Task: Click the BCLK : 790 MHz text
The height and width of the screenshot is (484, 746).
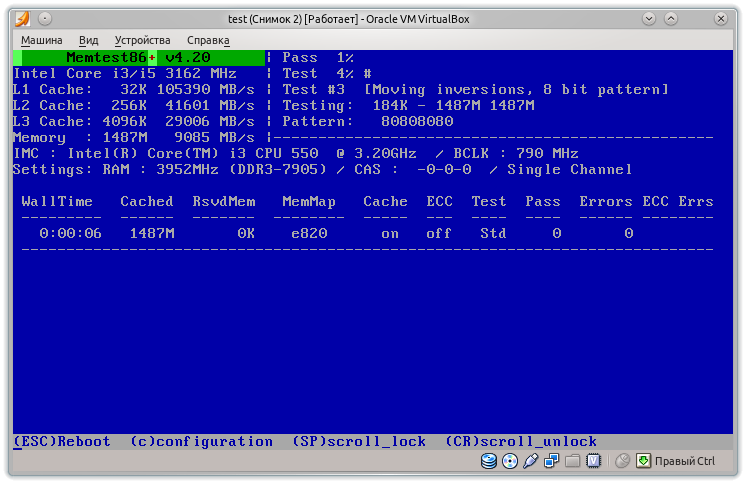Action: point(516,153)
